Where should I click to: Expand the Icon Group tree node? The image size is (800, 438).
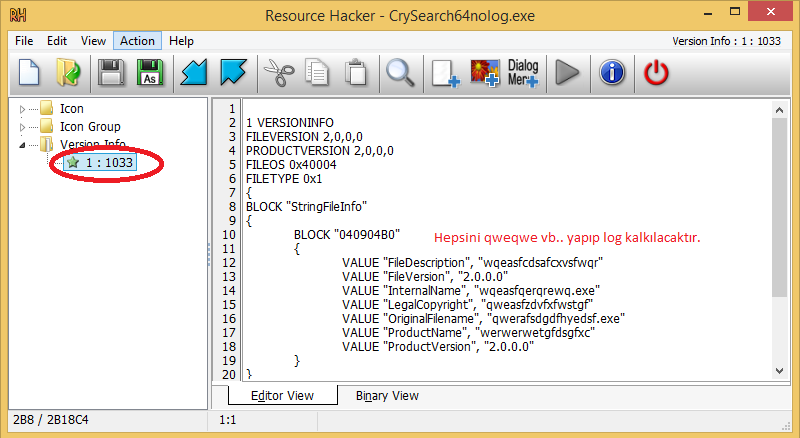(x=22, y=127)
